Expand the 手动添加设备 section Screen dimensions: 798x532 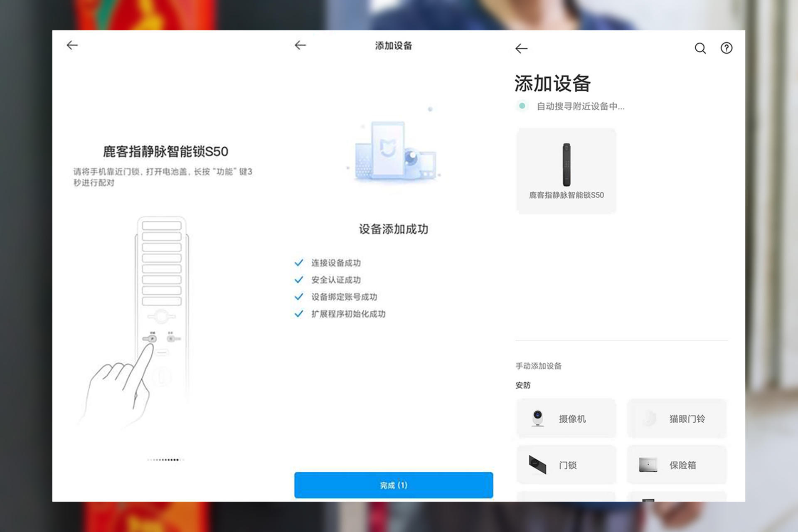(x=539, y=366)
